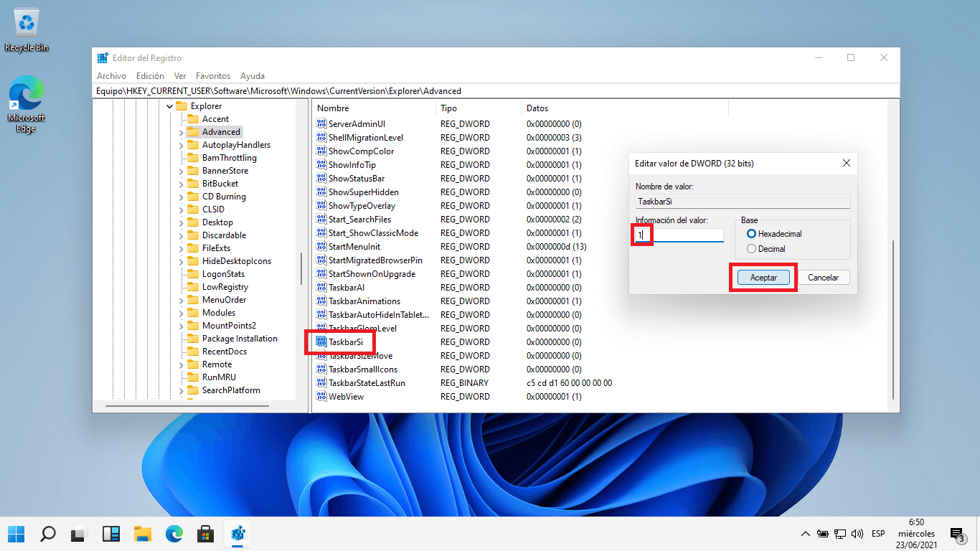Sort by the Datos column header
The height and width of the screenshot is (551, 980).
click(625, 108)
